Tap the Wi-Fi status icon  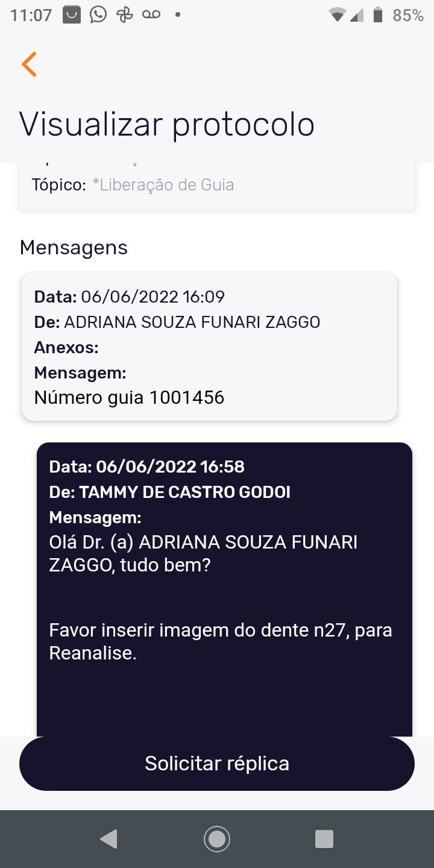[x=338, y=15]
